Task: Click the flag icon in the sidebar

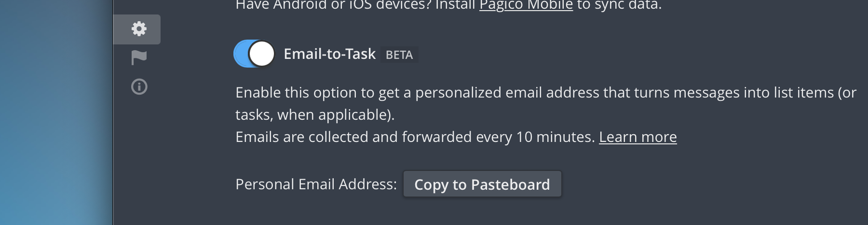Action: pyautogui.click(x=139, y=58)
